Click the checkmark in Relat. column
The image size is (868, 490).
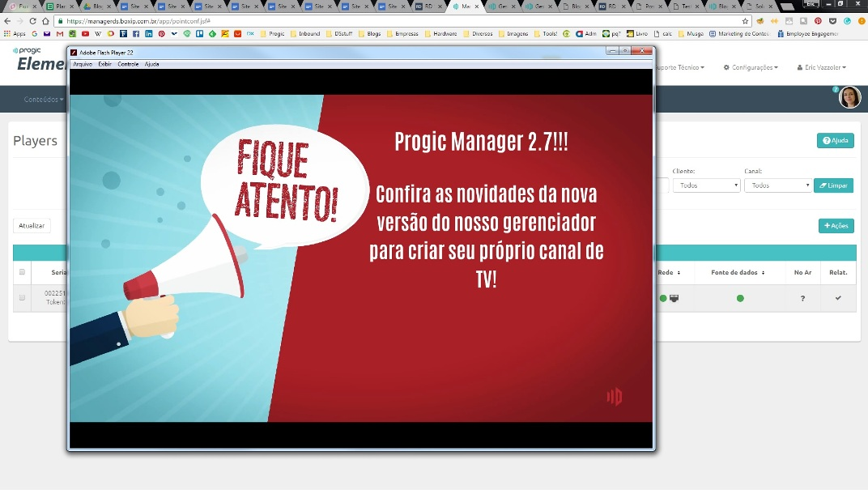point(838,298)
